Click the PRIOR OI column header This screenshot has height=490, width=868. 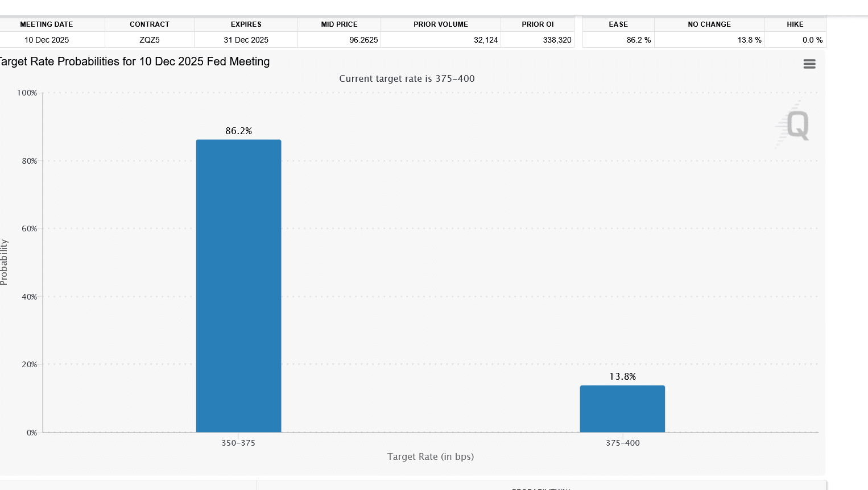537,24
